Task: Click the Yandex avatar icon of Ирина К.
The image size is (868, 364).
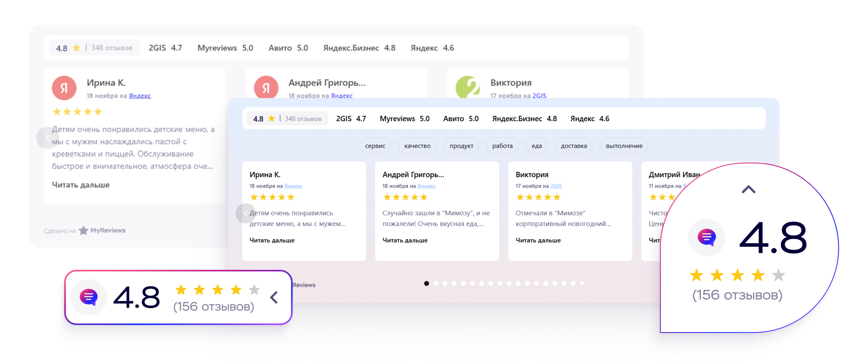Action: (x=64, y=88)
